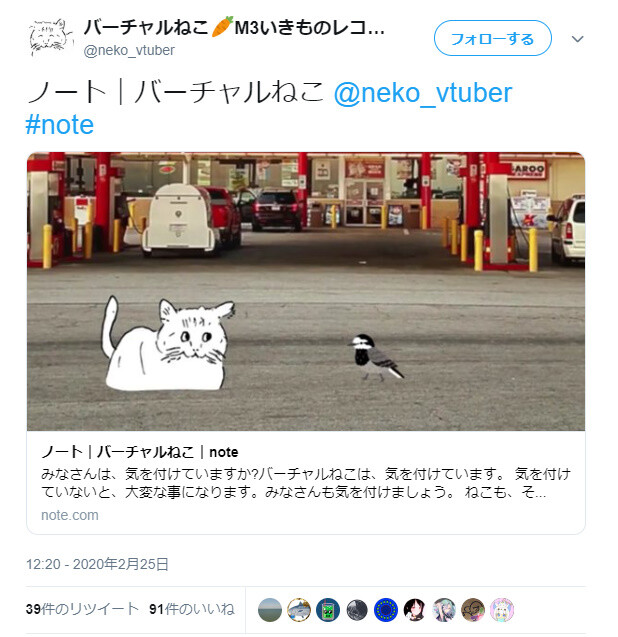Viewport: 618px width, 637px height.
Task: Open the 12:20 - 2020年2月25日 timestamp
Action: (x=97, y=564)
